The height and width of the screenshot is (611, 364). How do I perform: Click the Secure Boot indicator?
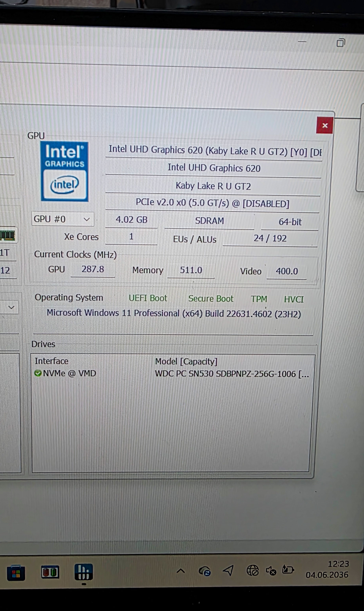211,299
